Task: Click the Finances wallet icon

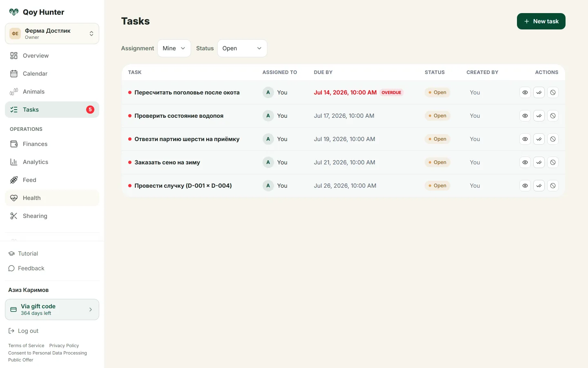Action: (x=14, y=144)
